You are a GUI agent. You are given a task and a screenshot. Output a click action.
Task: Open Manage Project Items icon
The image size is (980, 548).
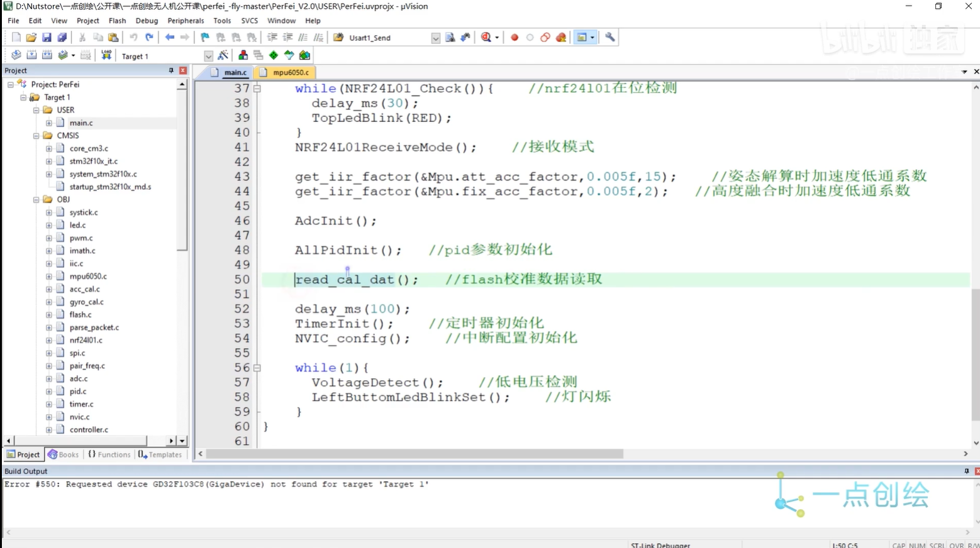243,55
